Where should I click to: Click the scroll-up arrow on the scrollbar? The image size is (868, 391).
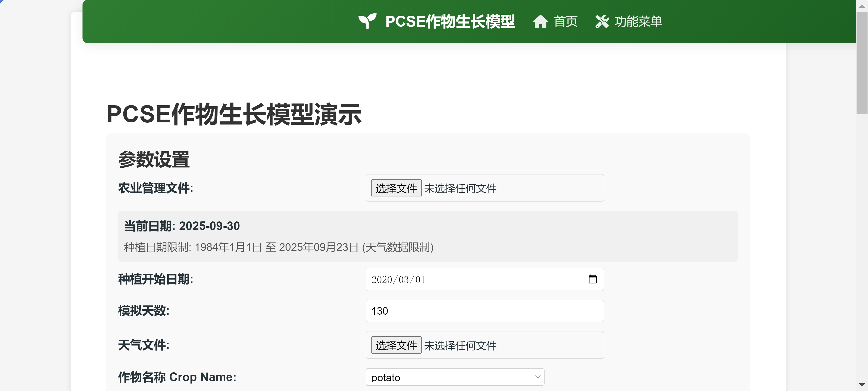862,6
